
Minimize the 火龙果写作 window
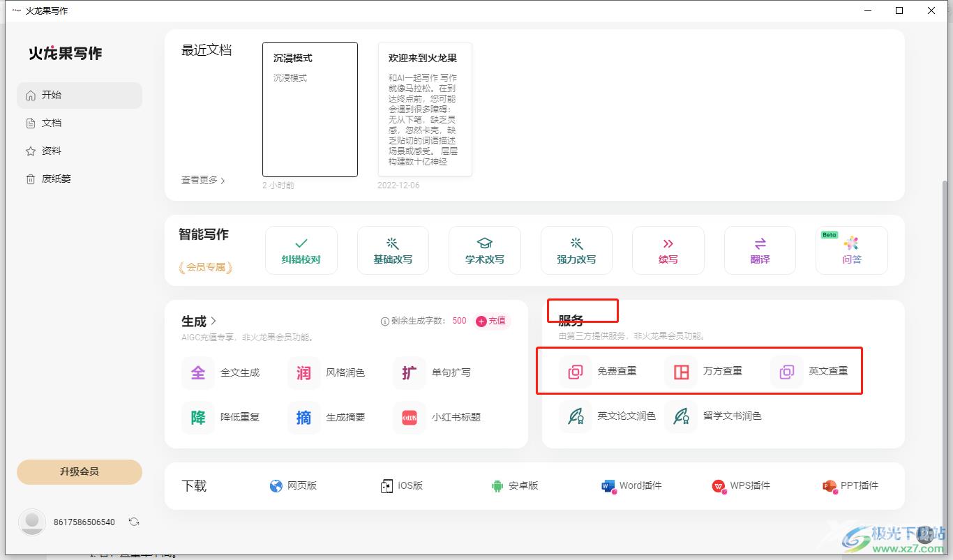point(868,10)
